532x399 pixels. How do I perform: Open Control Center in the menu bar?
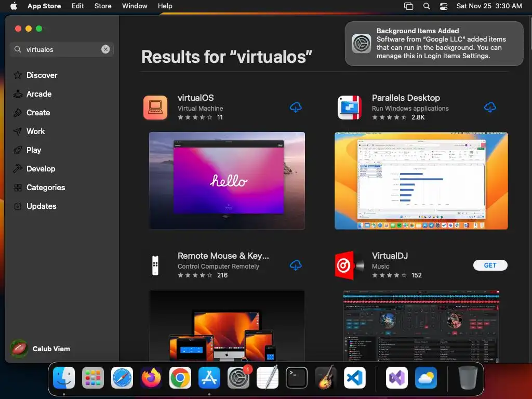tap(444, 6)
